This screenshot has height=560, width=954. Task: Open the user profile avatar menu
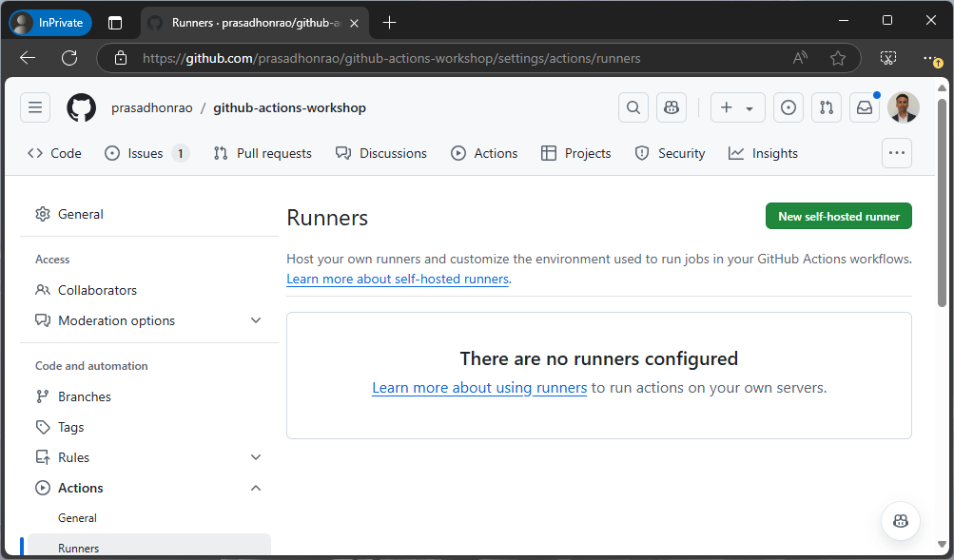pyautogui.click(x=903, y=107)
